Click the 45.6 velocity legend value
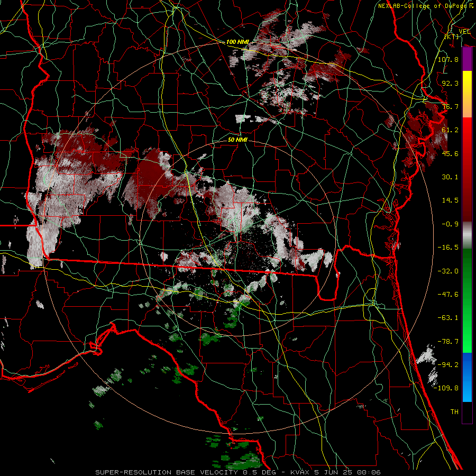This screenshot has width=476, height=476. (x=450, y=153)
